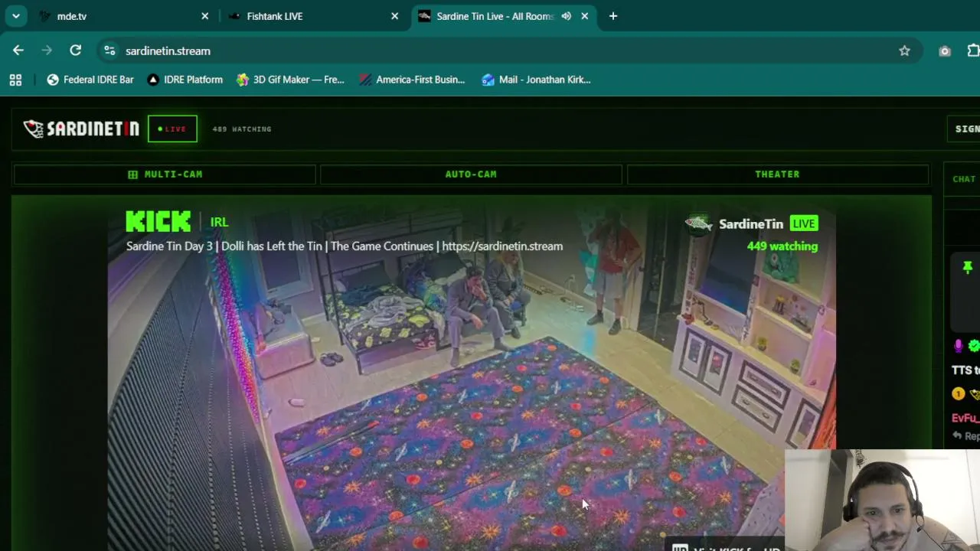
Task: Click the webcam overlay thumbnail
Action: 882,500
